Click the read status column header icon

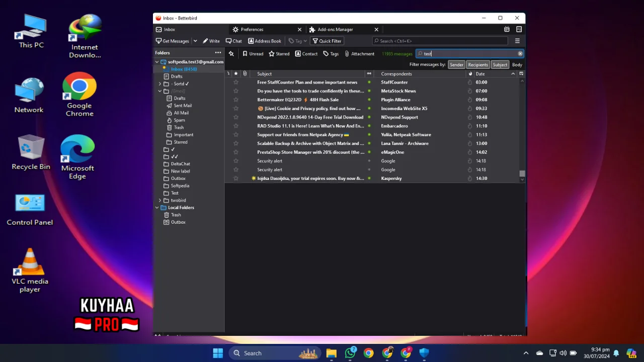pyautogui.click(x=369, y=74)
